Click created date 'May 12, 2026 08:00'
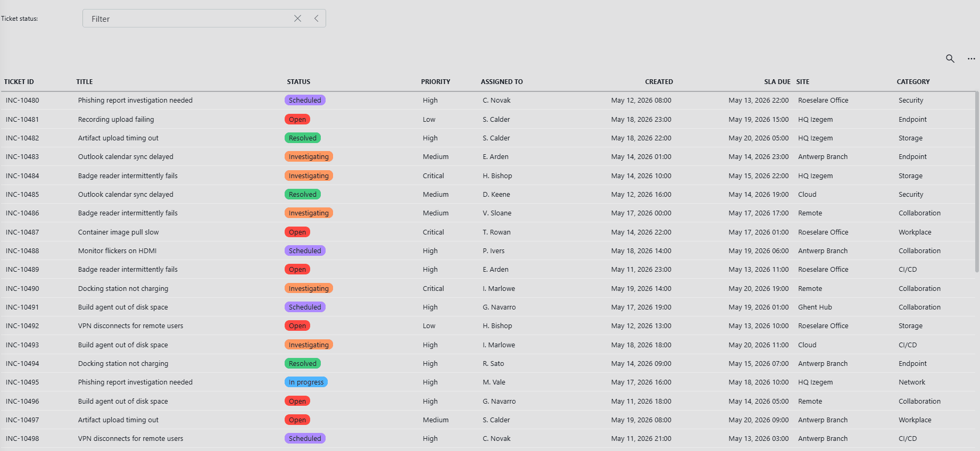The height and width of the screenshot is (451, 980). (641, 101)
